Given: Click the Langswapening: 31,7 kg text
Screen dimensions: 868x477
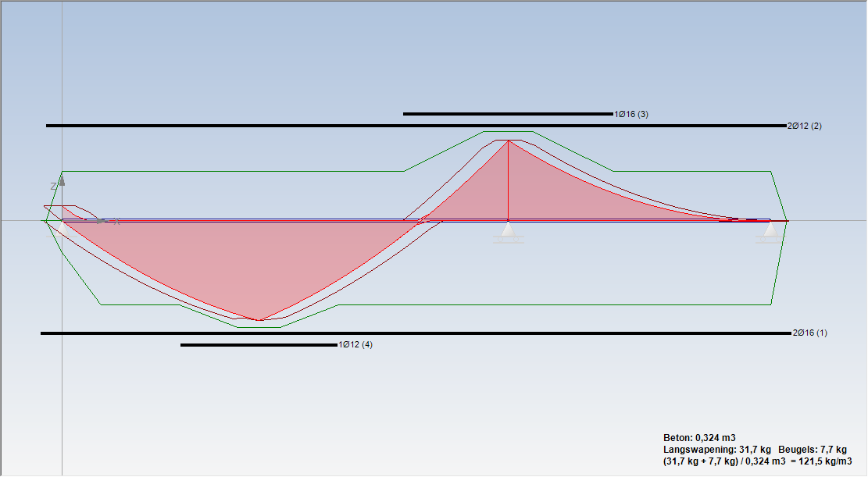Looking at the screenshot, I should click(717, 450).
